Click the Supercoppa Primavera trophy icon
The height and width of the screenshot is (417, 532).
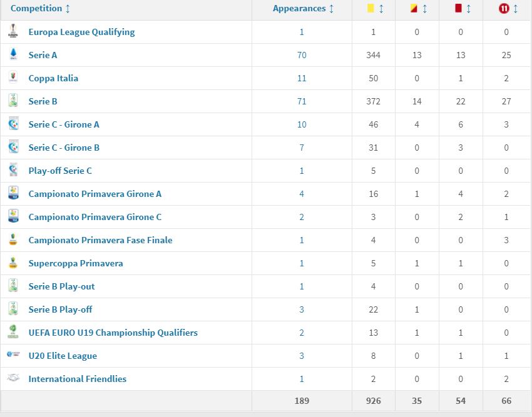[x=13, y=263]
